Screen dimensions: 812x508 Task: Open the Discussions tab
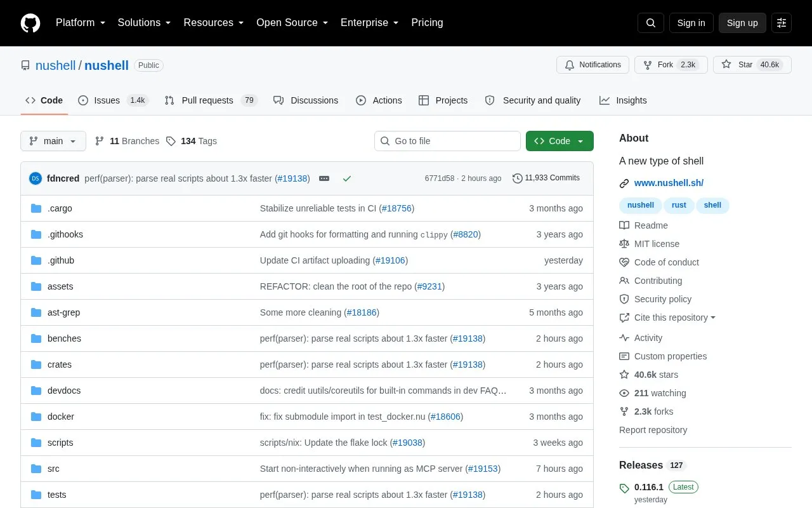[x=306, y=100]
